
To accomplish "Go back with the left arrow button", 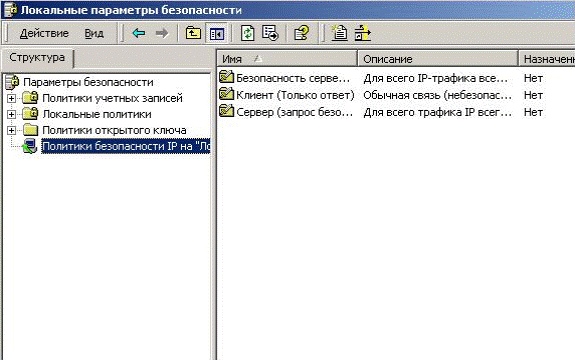I will click(139, 33).
